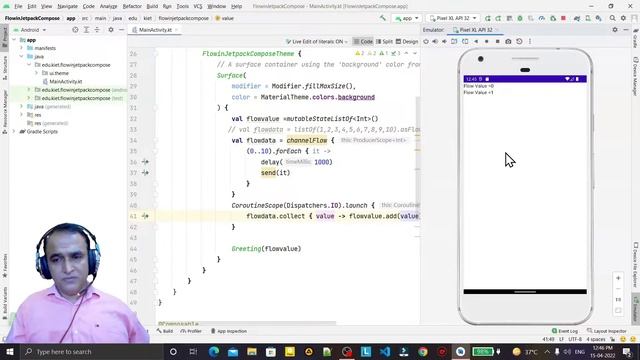The image size is (640, 360).
Task: Open Event Log button
Action: pyautogui.click(x=565, y=331)
